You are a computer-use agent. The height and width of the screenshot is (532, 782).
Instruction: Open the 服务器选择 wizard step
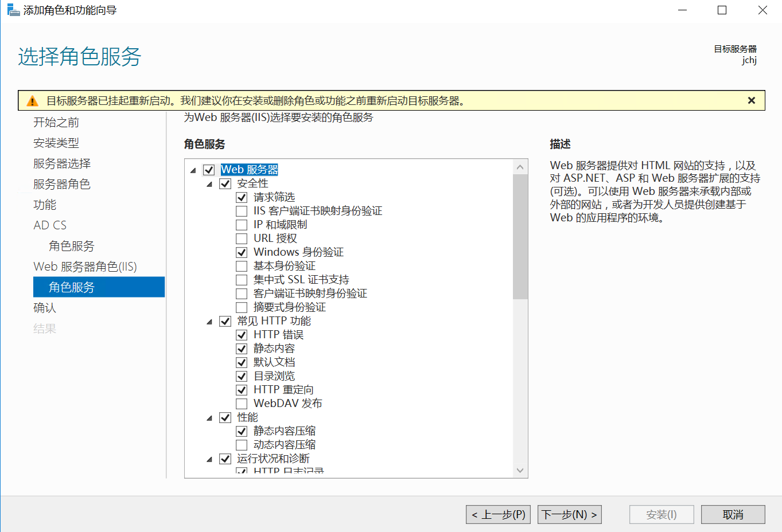coord(62,163)
